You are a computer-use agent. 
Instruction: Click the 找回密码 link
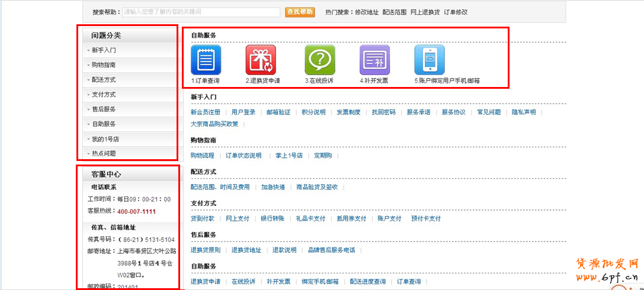(x=383, y=112)
